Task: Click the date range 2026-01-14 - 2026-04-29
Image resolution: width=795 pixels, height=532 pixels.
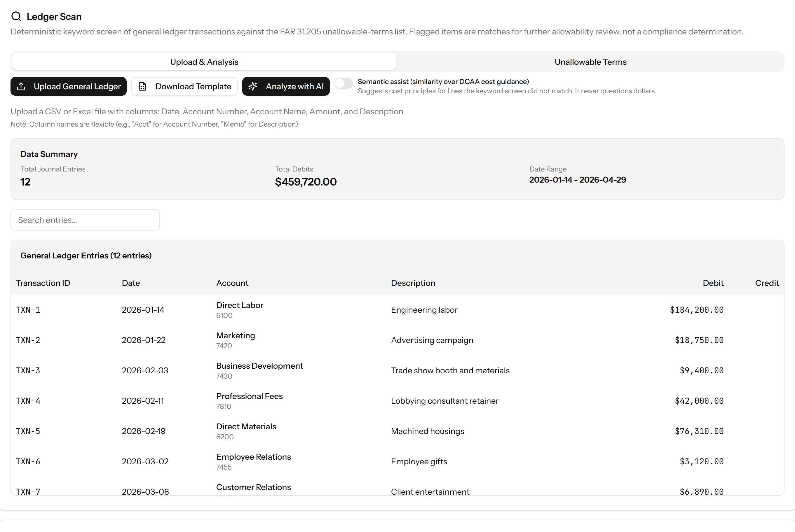Action: click(577, 180)
